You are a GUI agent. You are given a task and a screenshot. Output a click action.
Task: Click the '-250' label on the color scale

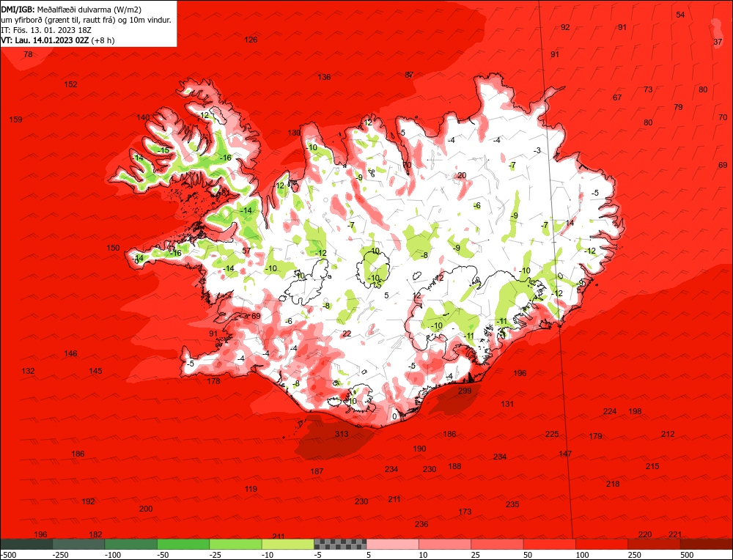(x=60, y=555)
